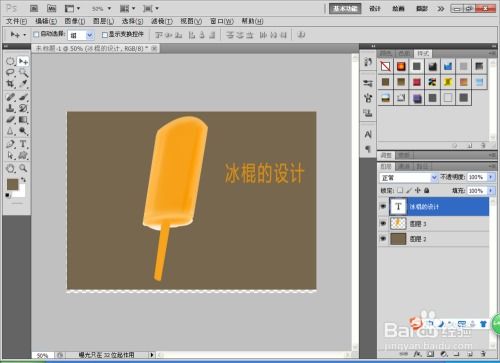Open the 编辑(E) menu
Viewport: 500px width, 363px height.
(x=46, y=21)
